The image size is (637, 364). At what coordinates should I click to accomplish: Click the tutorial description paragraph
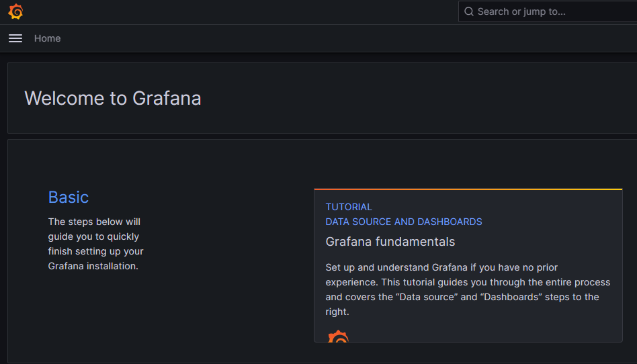click(x=468, y=289)
